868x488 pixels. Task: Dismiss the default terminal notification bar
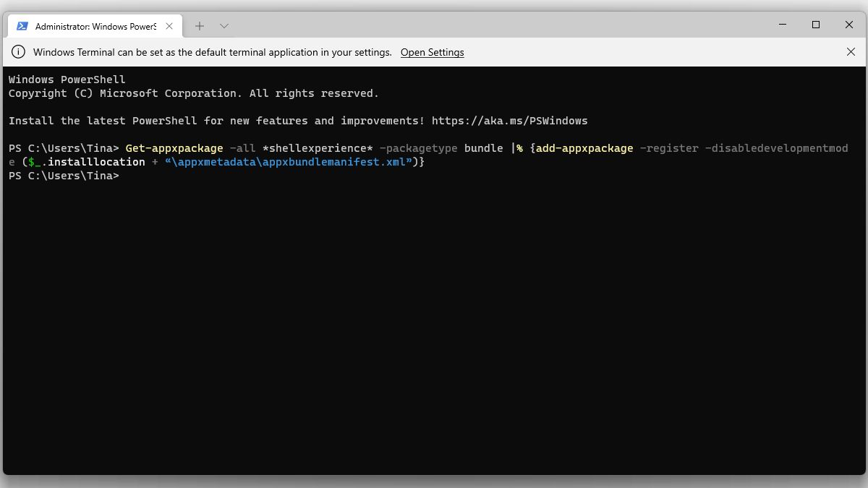(851, 52)
